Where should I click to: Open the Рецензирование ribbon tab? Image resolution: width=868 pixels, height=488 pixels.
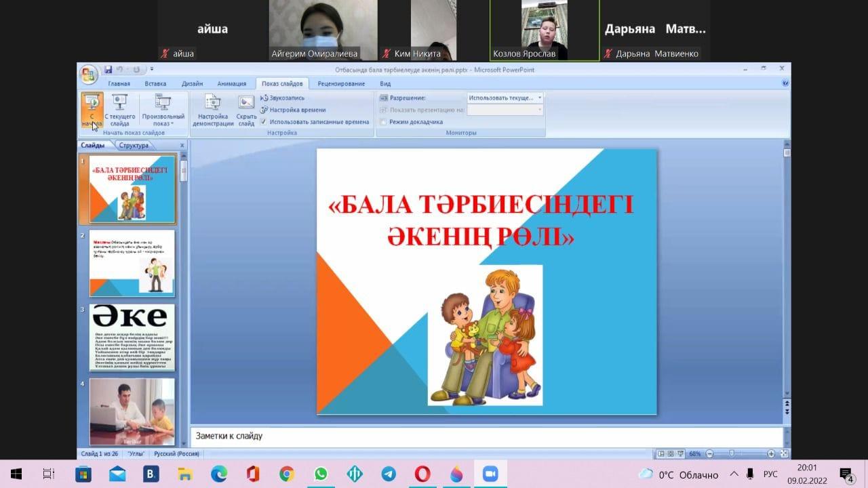pos(341,83)
